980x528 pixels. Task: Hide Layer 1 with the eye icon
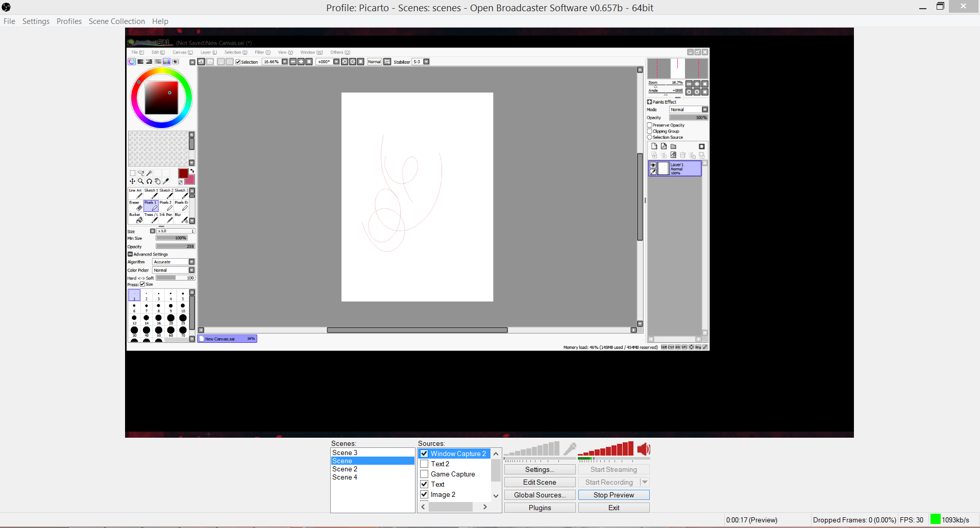click(x=653, y=165)
